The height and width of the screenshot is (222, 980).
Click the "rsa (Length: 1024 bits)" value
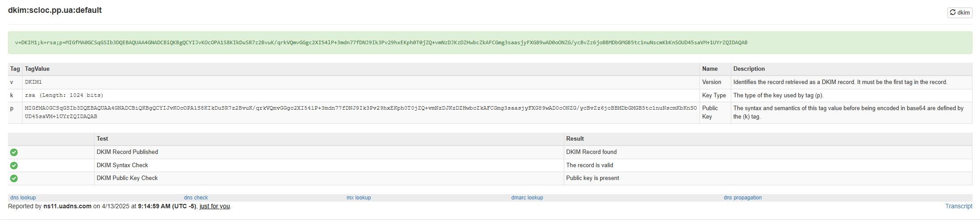coord(64,96)
